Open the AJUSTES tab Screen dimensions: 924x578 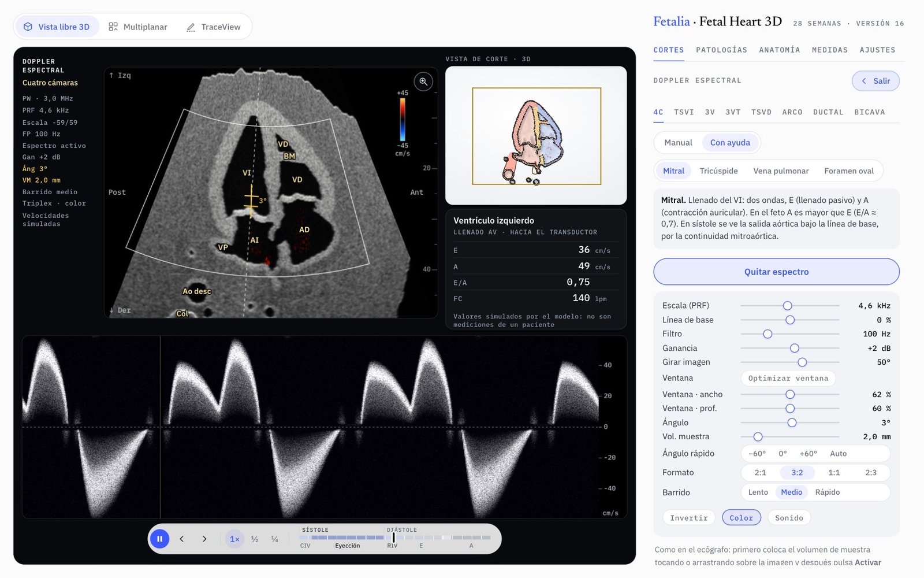tap(877, 50)
